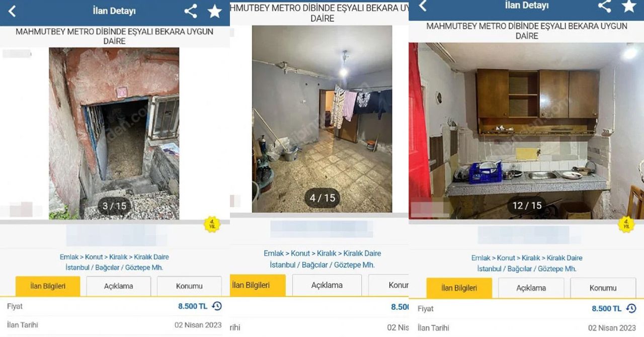Switch to Açıklama tab in left panel
644x337 pixels.
pos(119,286)
